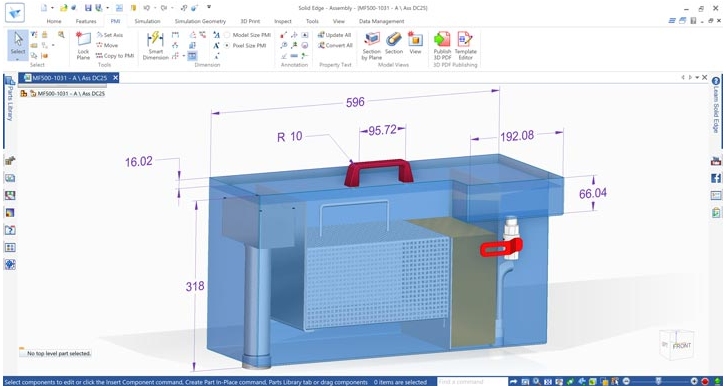
Task: Click the Publish 3D PDF icon
Action: tap(442, 45)
